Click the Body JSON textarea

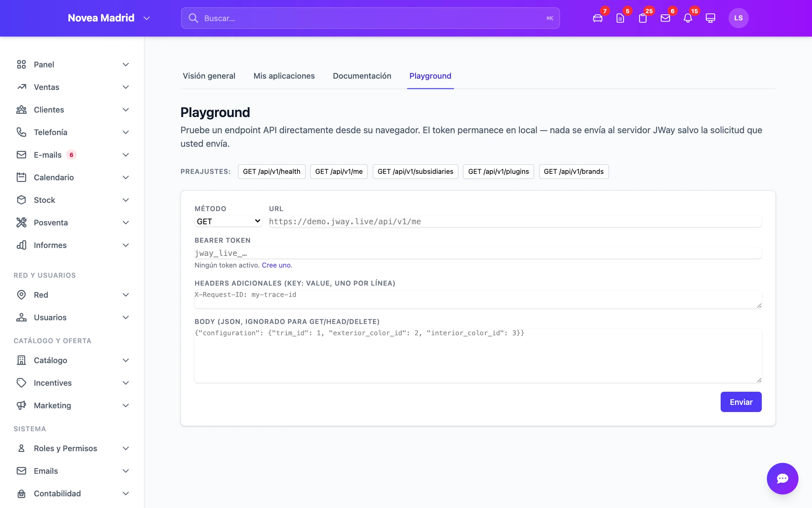pyautogui.click(x=478, y=356)
